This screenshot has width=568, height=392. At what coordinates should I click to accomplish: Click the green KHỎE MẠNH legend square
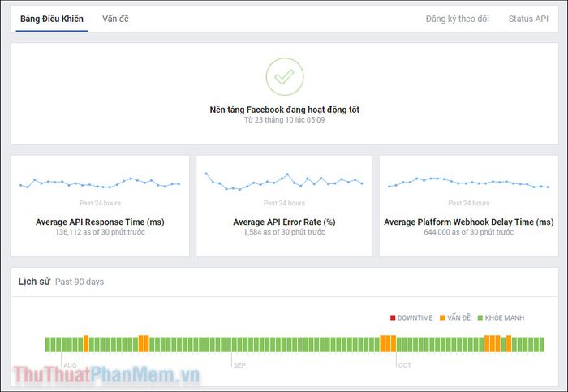coord(480,317)
